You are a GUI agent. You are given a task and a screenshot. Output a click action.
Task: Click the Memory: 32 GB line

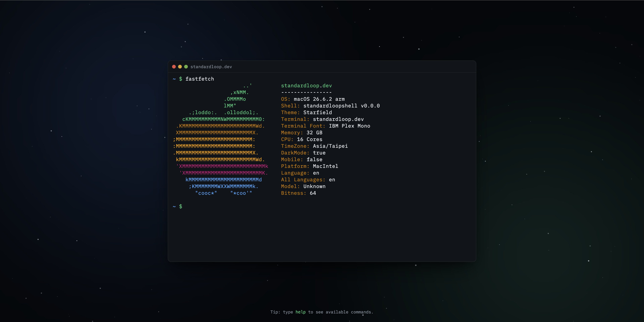(302, 133)
